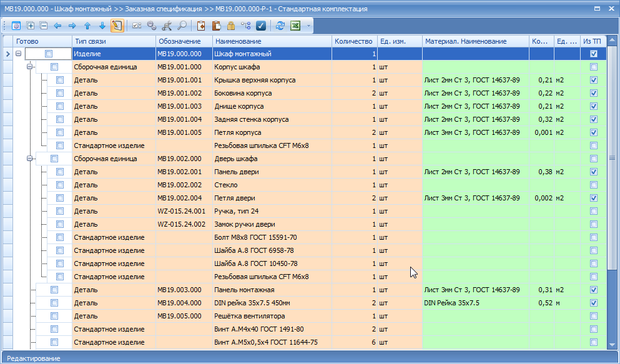Toggle Готово checkbox for Корпус шкафа
This screenshot has height=364, width=620.
pos(54,67)
